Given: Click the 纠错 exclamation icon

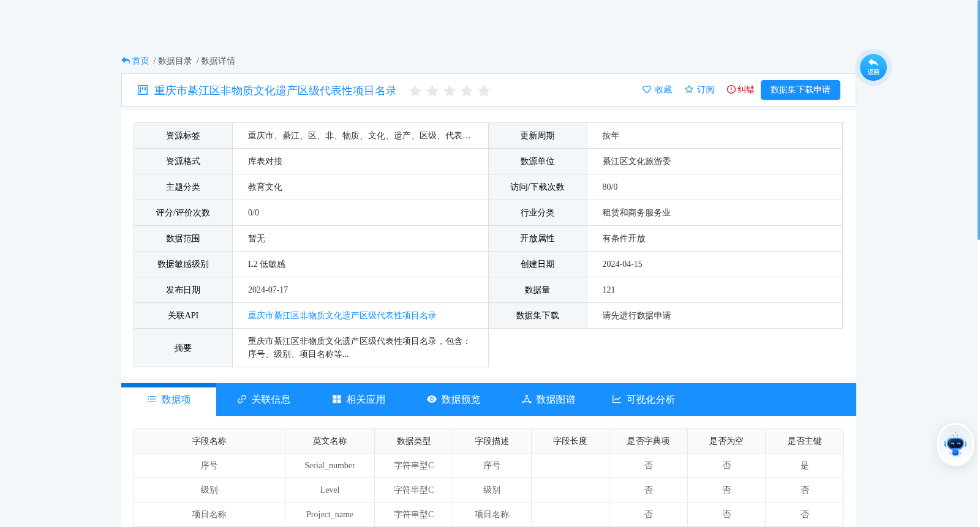Looking at the screenshot, I should coord(731,89).
